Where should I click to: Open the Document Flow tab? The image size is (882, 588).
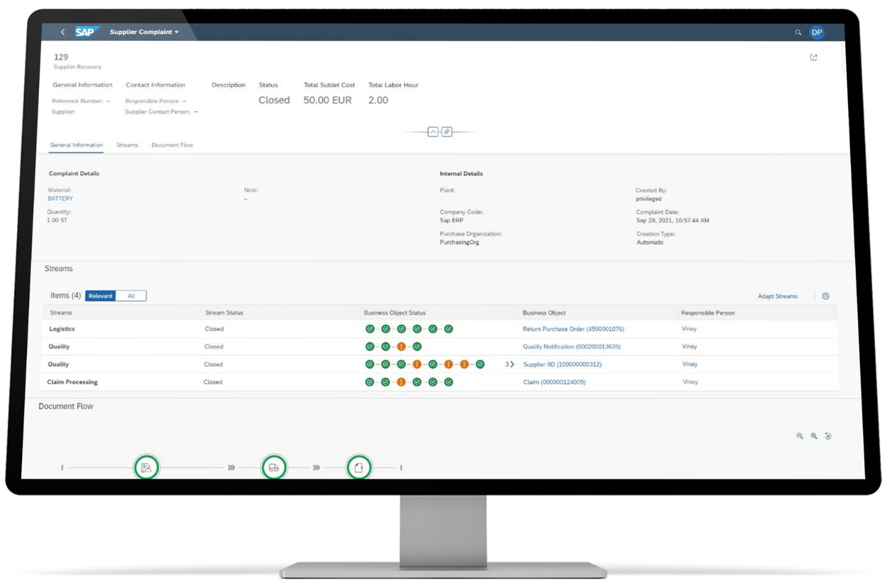[x=172, y=145]
